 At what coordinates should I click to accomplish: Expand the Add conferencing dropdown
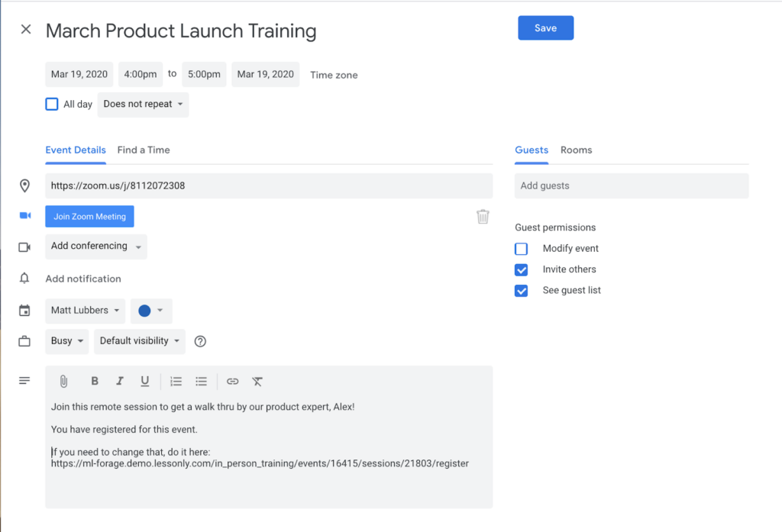click(96, 247)
